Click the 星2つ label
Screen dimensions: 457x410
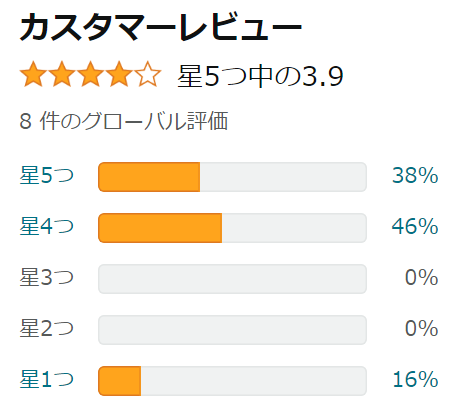tap(47, 328)
